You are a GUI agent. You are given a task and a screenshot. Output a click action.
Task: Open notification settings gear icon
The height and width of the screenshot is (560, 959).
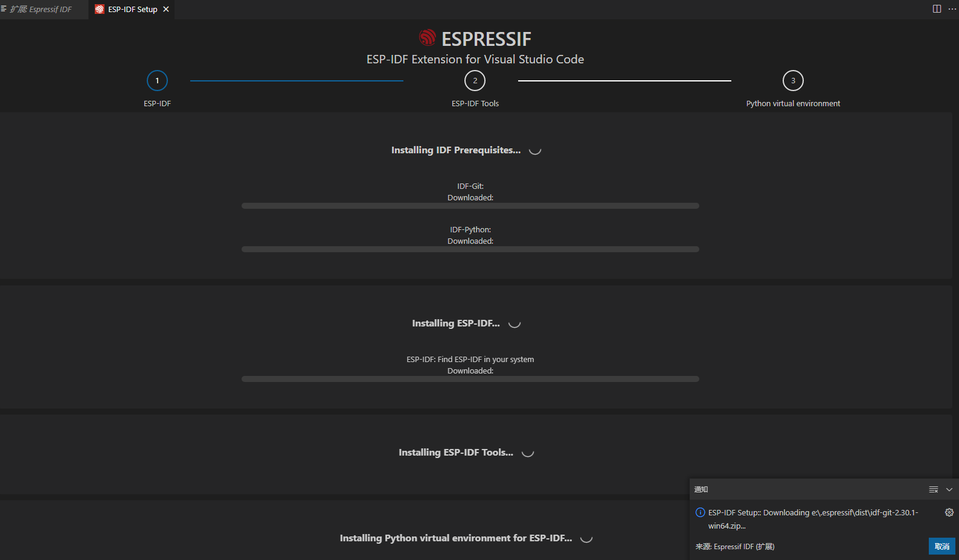coord(949,512)
